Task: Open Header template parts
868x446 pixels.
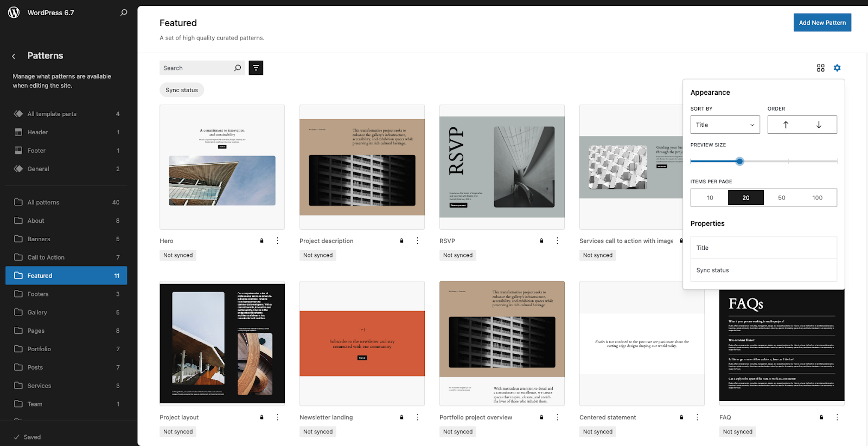Action: (66, 132)
